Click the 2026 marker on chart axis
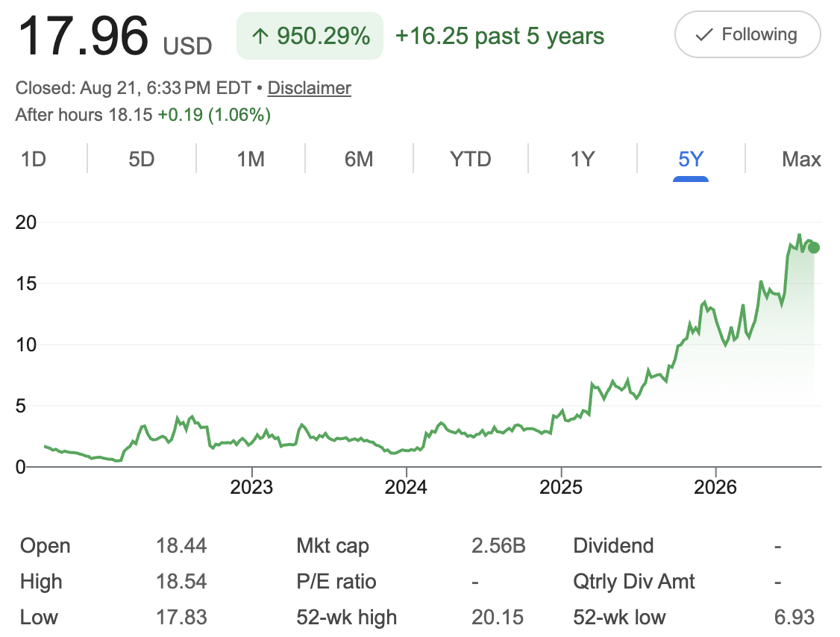Viewport: 840px width, 637px height. pos(715,487)
